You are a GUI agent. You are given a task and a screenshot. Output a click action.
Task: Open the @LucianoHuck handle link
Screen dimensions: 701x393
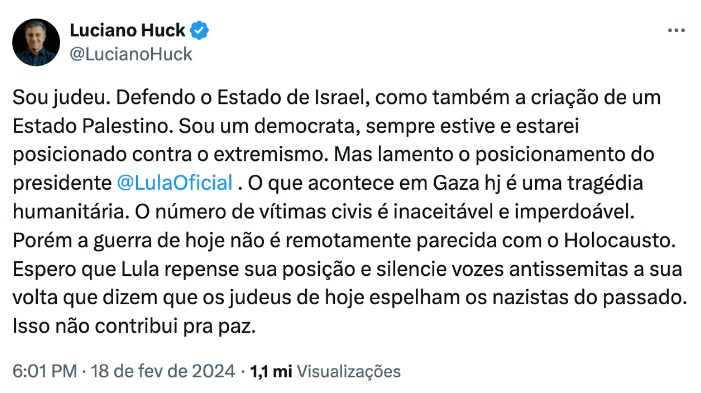(131, 55)
